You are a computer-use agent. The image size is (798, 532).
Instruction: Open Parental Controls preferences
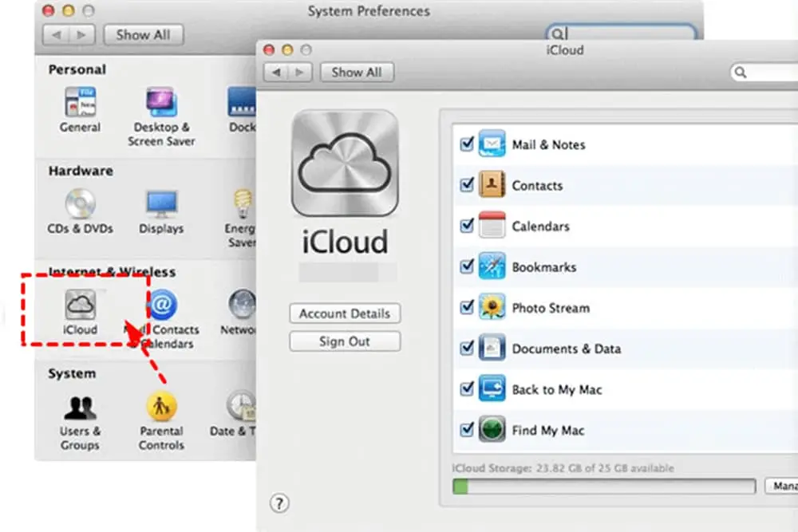161,408
